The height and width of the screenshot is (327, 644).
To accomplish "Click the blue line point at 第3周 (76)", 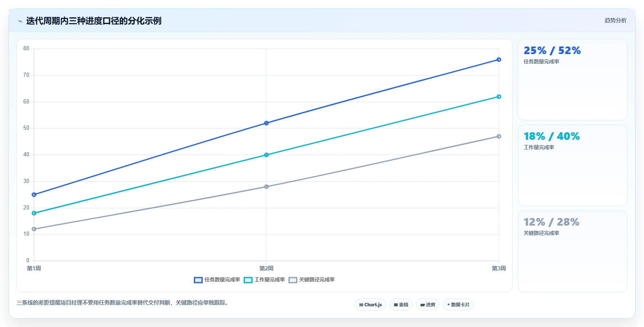I will [499, 60].
